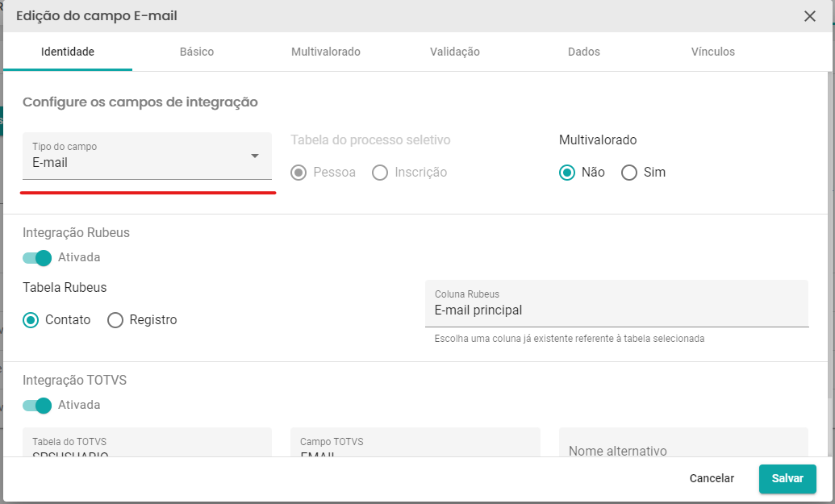The height and width of the screenshot is (504, 835).
Task: Choose Sim for Multivalorado
Action: [629, 173]
